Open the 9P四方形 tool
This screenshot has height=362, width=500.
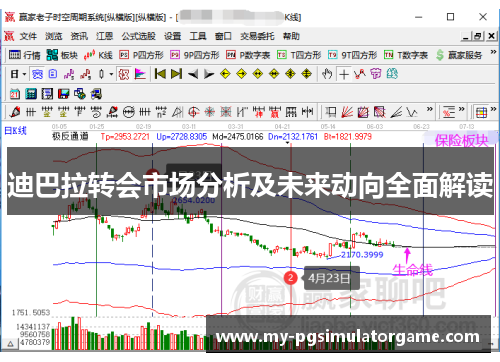pyautogui.click(x=195, y=55)
